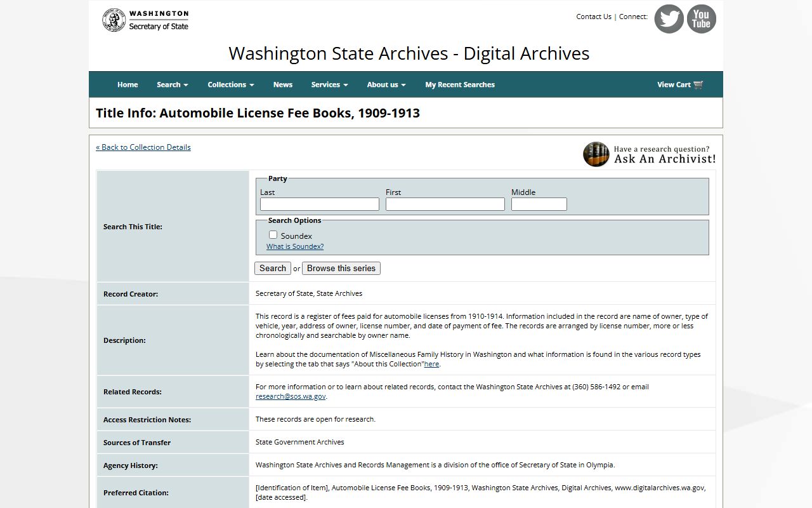Select 'These records are open for research.' text
Image resolution: width=812 pixels, height=508 pixels.
(x=315, y=419)
